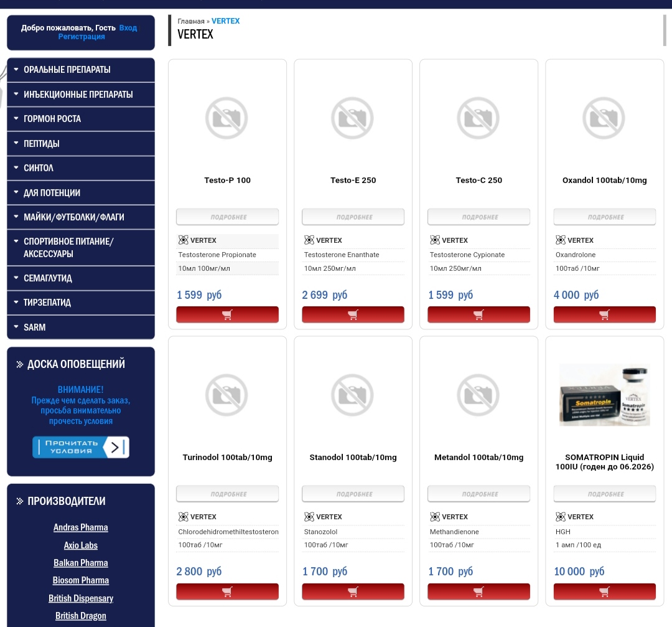Expand the МАЙКИ/ФУТБОЛКИ/ФЛАГИ category
Screen dimensions: 672x627
(80, 217)
